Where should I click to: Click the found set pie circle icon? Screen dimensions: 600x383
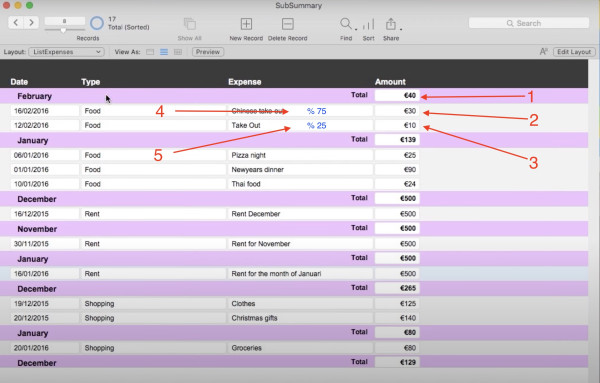click(97, 23)
